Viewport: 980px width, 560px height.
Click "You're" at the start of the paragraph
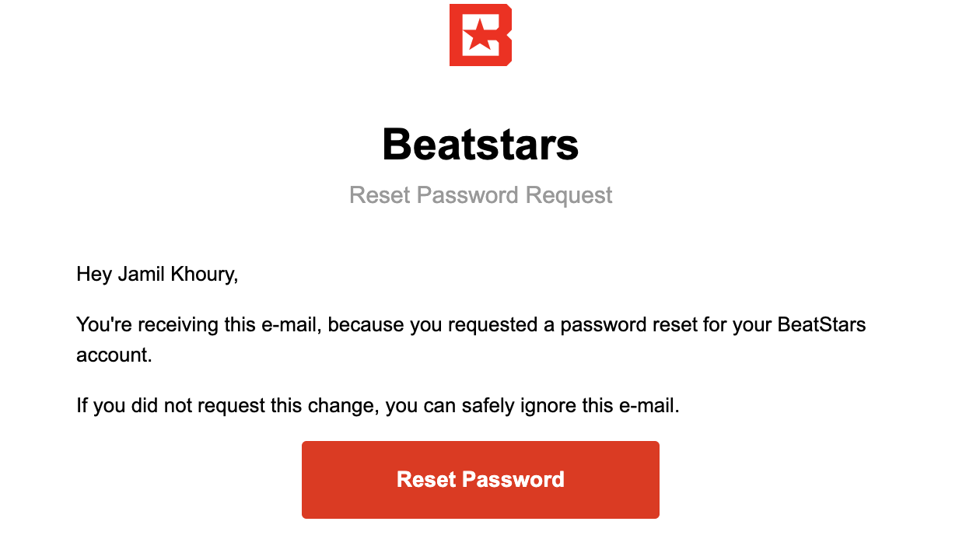(x=104, y=324)
